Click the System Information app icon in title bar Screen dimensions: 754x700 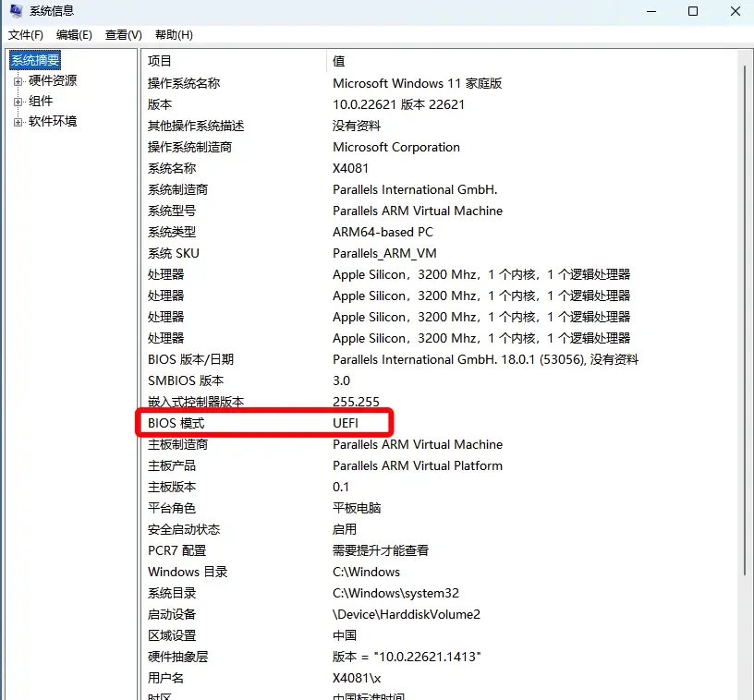(16, 10)
